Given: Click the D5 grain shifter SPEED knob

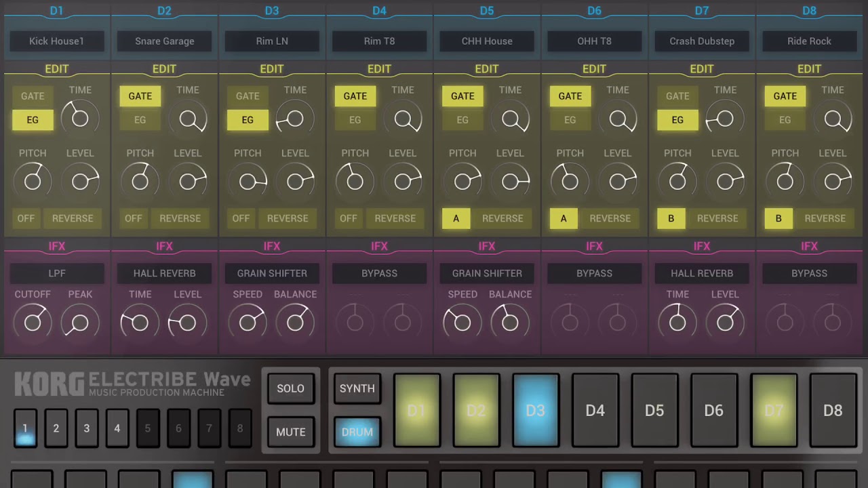Looking at the screenshot, I should click(x=462, y=323).
